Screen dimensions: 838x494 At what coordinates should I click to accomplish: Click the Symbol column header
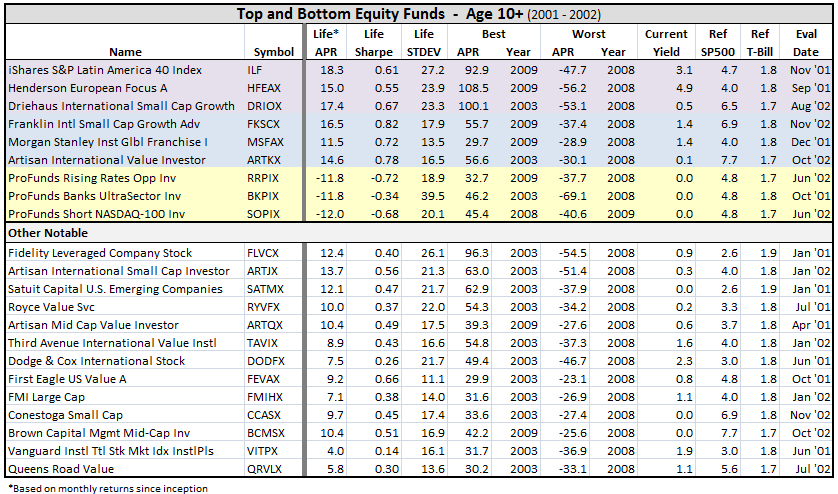coord(273,52)
